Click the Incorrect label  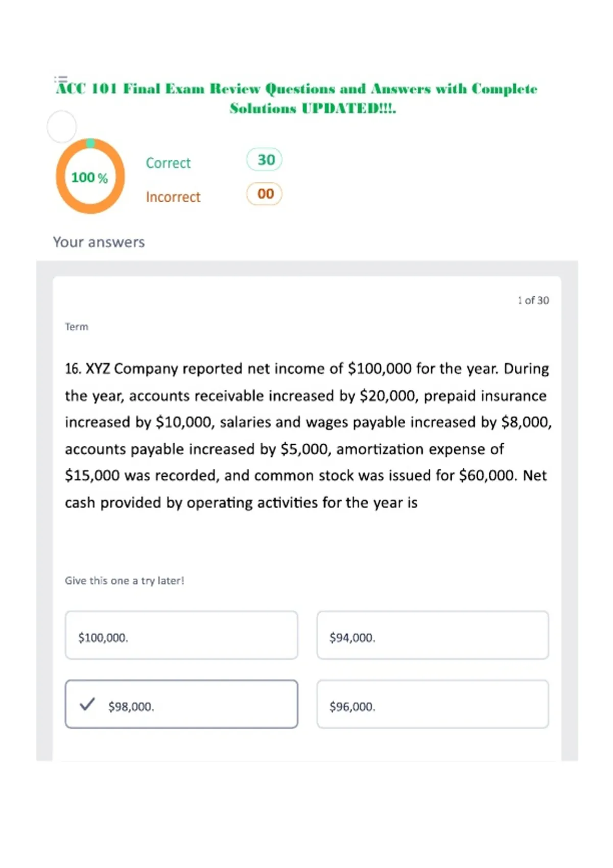pyautogui.click(x=173, y=197)
